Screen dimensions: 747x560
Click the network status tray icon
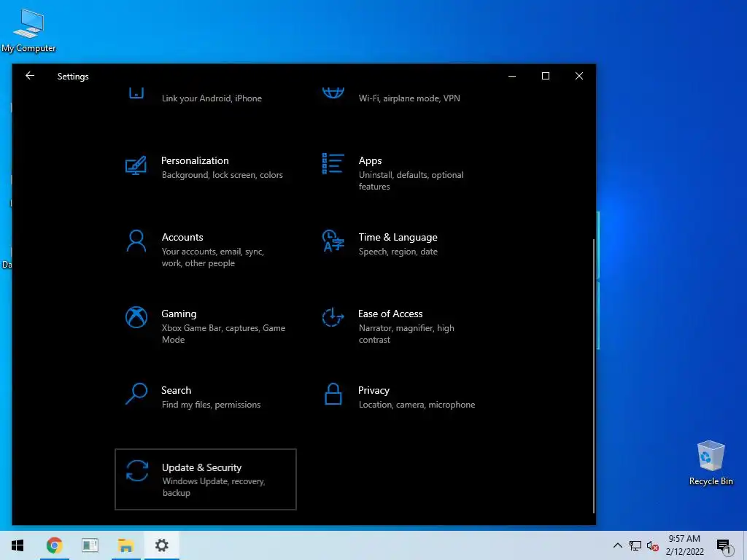[635, 545]
